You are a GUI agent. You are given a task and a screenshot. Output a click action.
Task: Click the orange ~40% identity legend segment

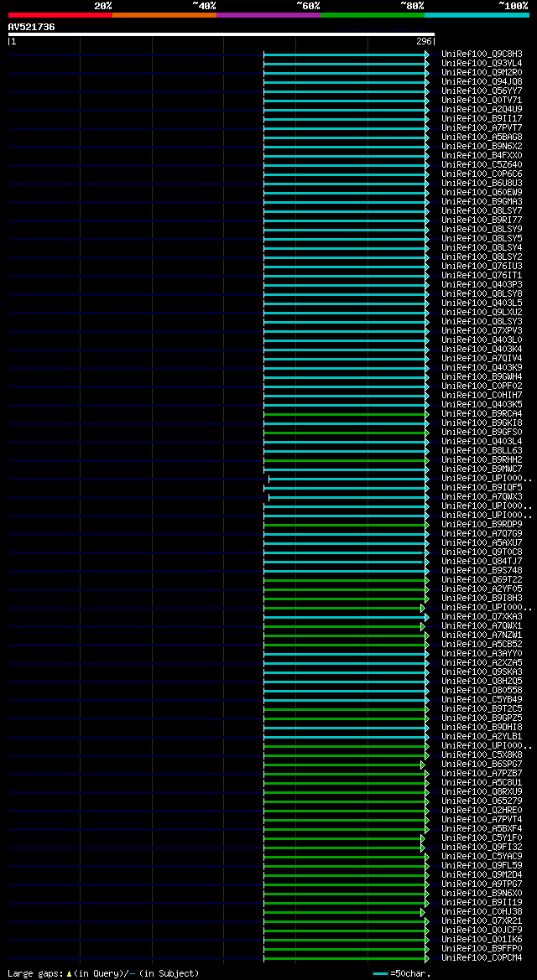tap(164, 14)
